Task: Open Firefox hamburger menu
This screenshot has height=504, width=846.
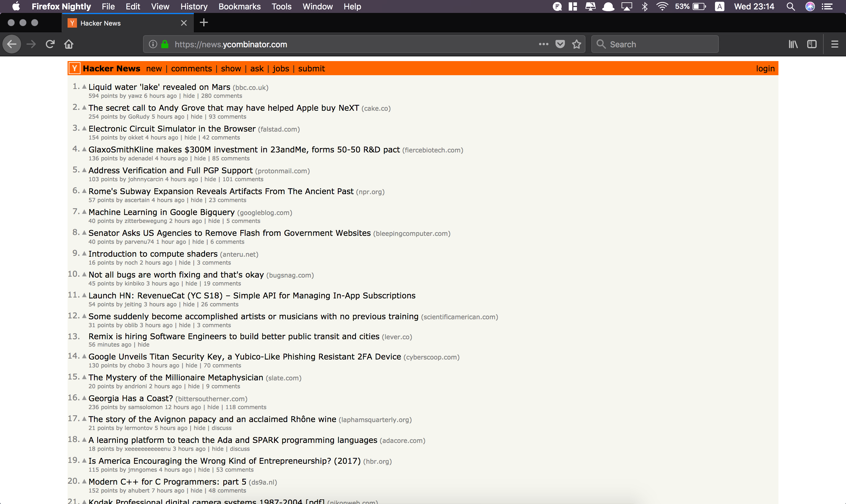Action: click(x=835, y=44)
